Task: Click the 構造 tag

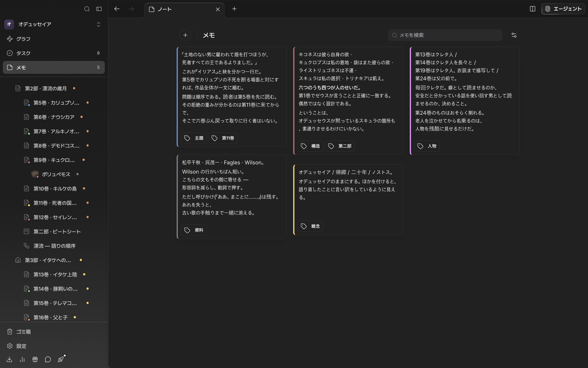Action: [310, 146]
